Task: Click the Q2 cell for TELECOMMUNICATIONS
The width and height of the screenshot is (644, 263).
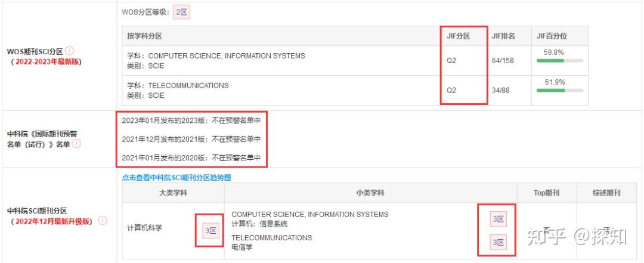Action: click(451, 90)
